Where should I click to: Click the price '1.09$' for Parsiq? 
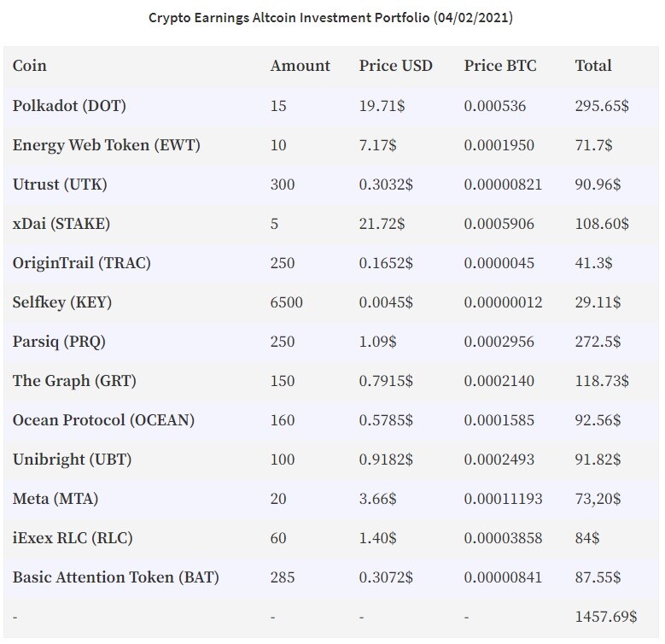[x=378, y=342]
